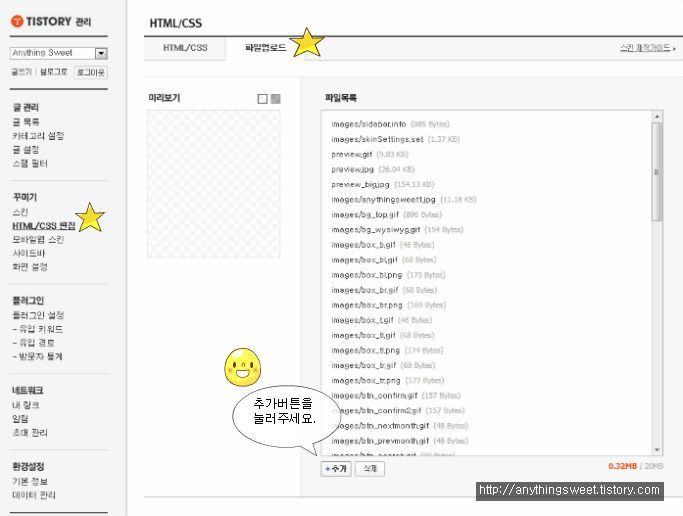Screen dimensions: 683x516
Task: Switch to the HTML/CSS tab
Action: 185,48
